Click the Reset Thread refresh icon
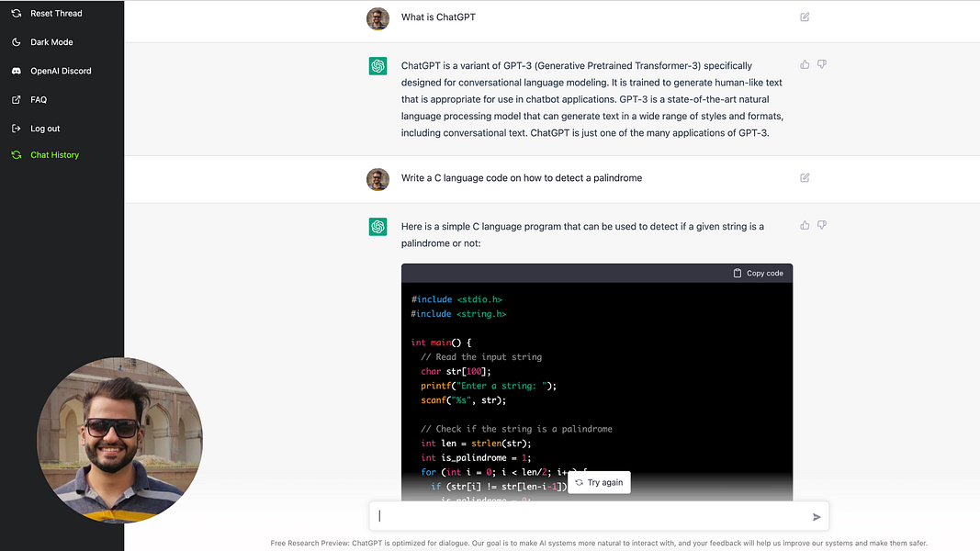Screen dimensions: 980x551 17,13
